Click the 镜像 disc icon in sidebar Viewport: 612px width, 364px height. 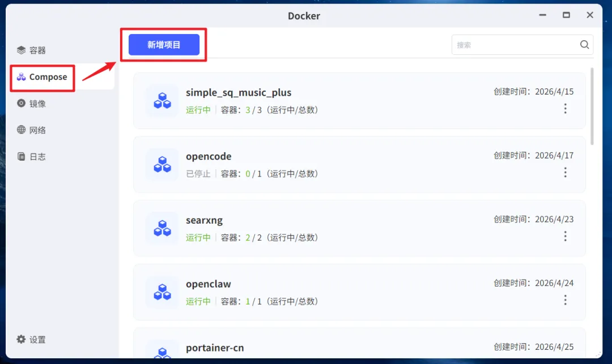click(x=21, y=103)
